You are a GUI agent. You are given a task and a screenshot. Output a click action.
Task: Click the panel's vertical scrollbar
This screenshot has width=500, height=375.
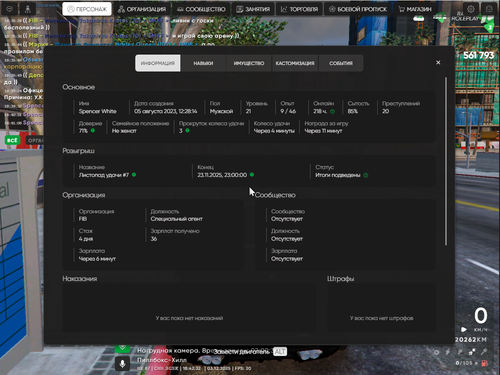pyautogui.click(x=446, y=161)
